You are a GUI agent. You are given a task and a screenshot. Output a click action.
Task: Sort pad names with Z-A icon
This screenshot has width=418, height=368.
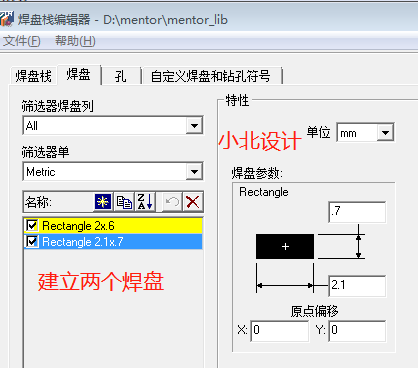tap(145, 202)
